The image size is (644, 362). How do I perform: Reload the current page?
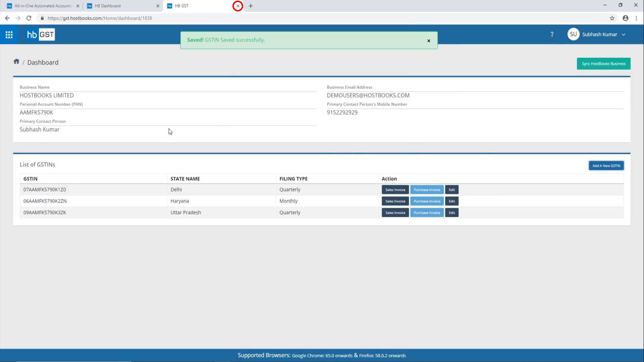pos(29,18)
